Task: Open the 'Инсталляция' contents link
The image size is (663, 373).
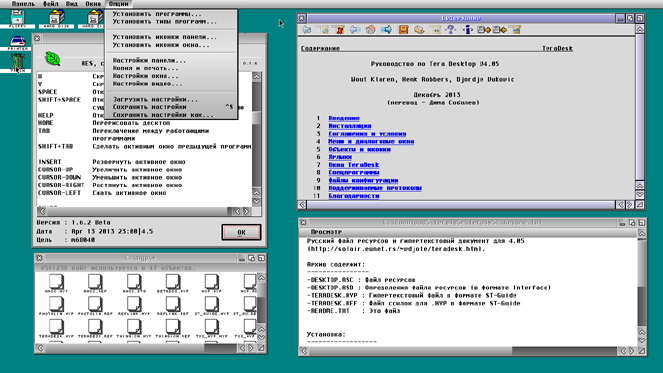Action: pos(350,126)
